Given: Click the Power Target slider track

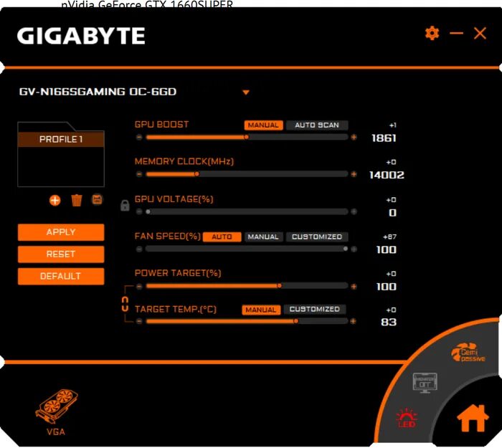Looking at the screenshot, I should [x=247, y=286].
